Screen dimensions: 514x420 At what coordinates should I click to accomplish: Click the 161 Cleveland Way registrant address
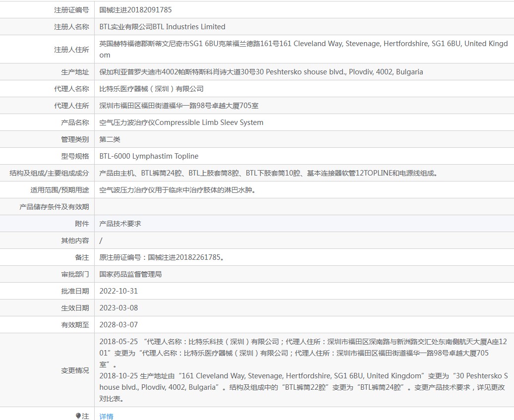point(303,49)
